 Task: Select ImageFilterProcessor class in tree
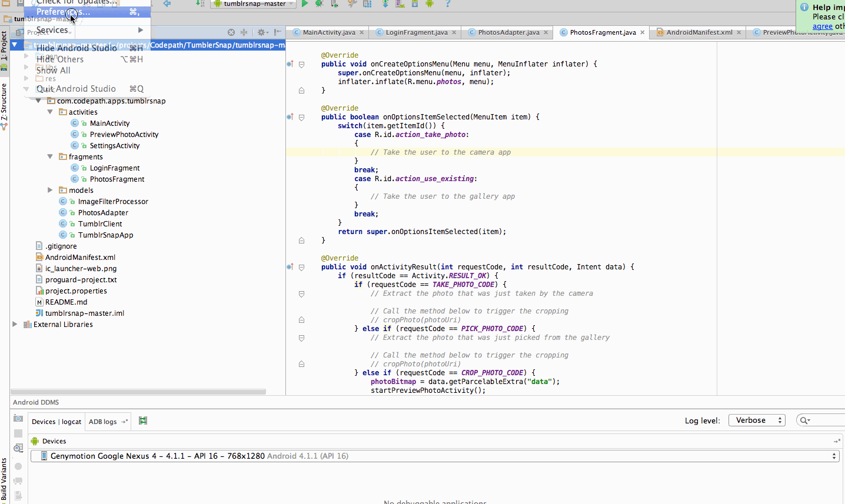(x=113, y=201)
